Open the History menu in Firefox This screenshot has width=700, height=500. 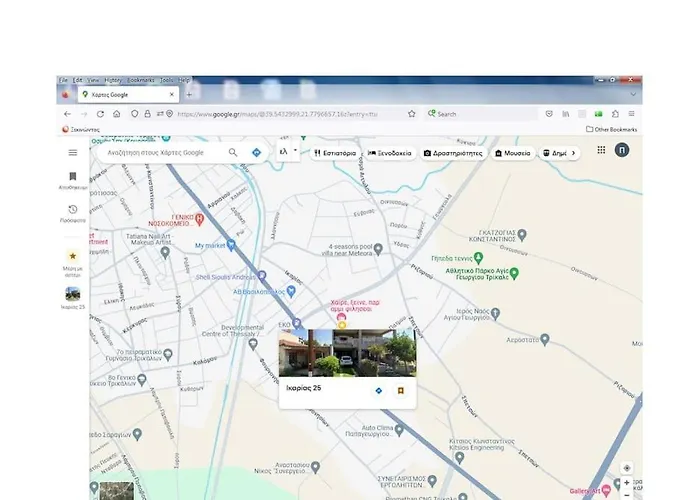click(x=112, y=80)
